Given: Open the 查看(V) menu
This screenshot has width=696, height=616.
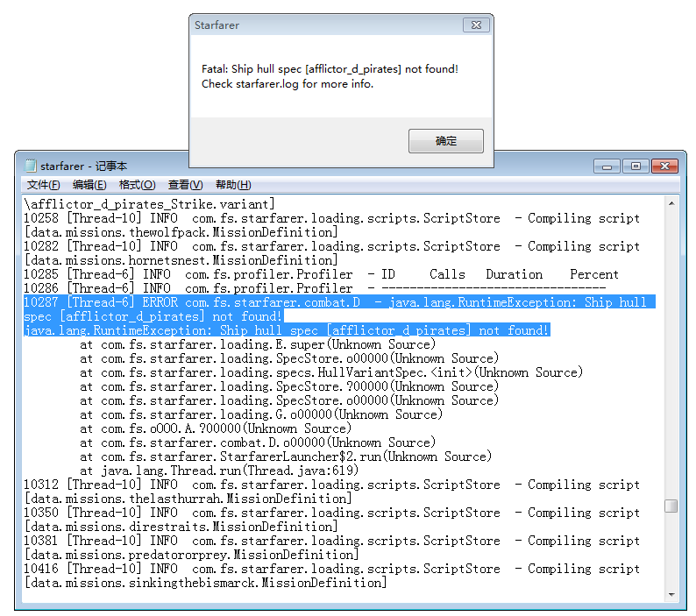Looking at the screenshot, I should coord(185,185).
